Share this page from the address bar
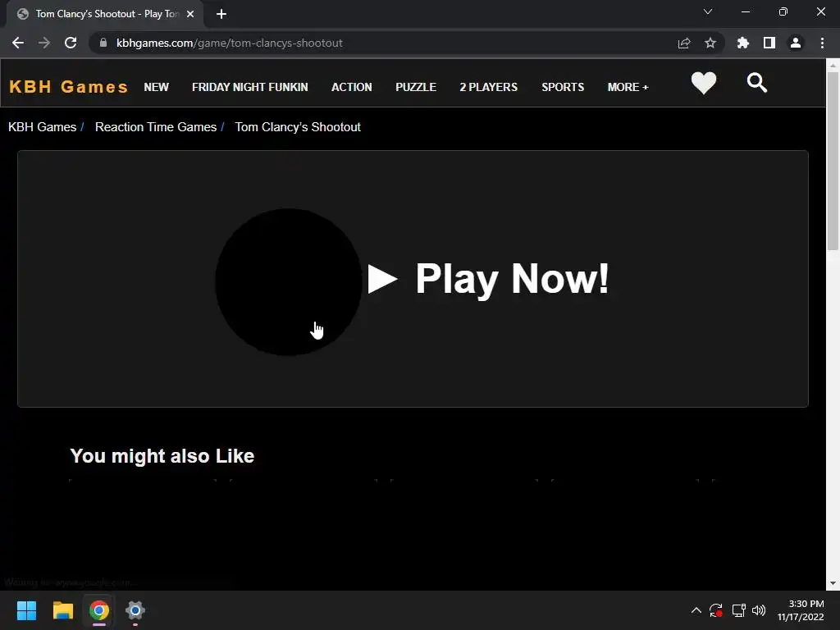840x630 pixels. [x=683, y=43]
